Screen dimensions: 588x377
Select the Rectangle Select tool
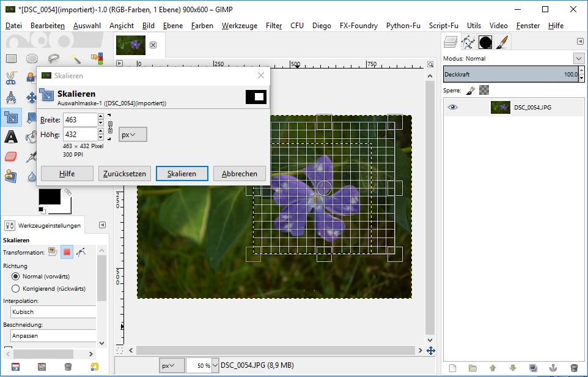click(x=11, y=59)
